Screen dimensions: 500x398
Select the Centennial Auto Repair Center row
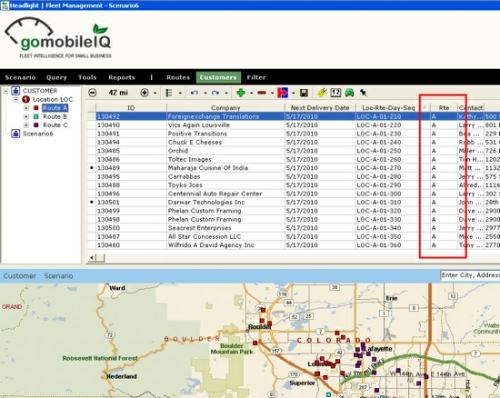click(x=294, y=194)
